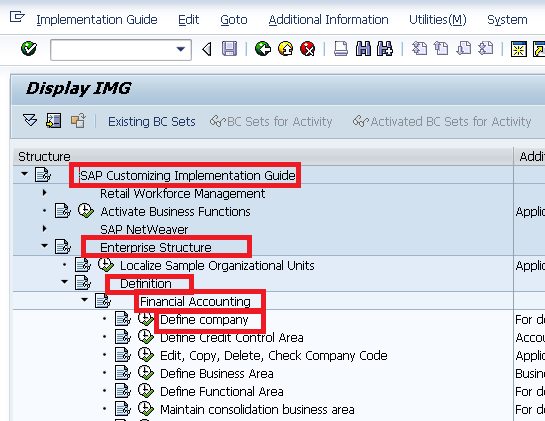Select Activate Business Functions row

click(x=175, y=212)
